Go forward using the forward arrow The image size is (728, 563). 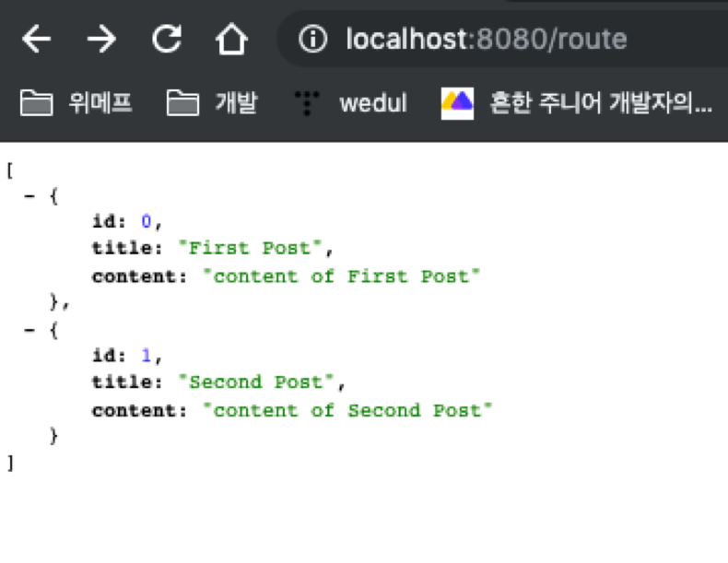pos(101,39)
